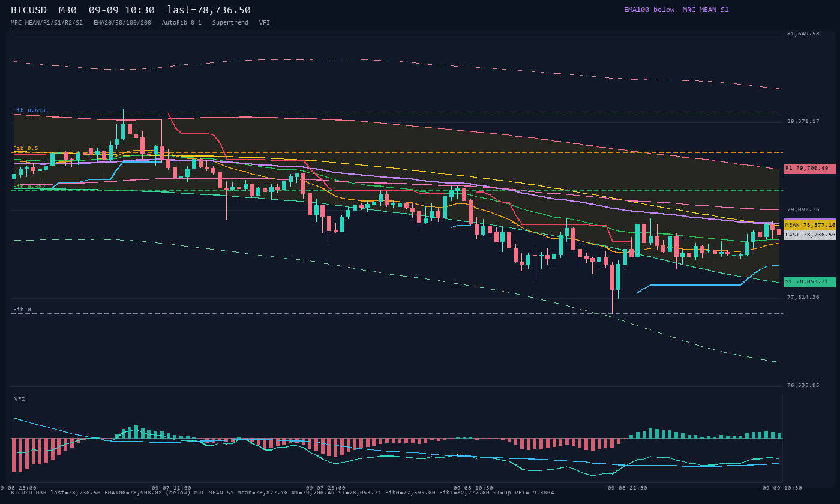Click the 09-06 23:00 time axis label
Image resolution: width=840 pixels, height=504 pixels.
coord(19,488)
